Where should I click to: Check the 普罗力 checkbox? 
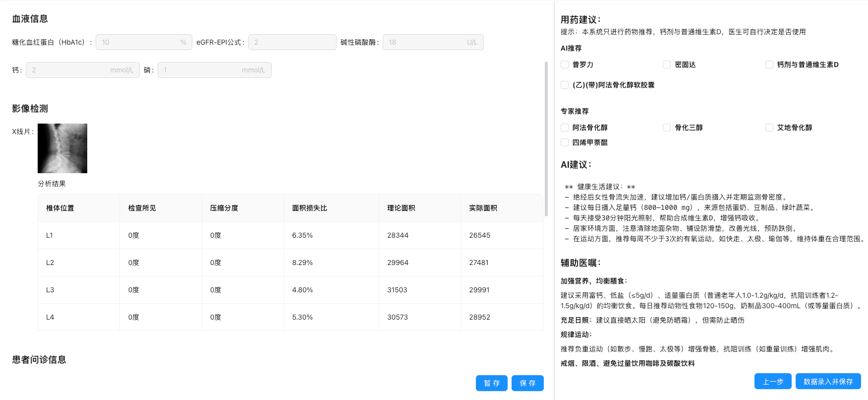[565, 65]
